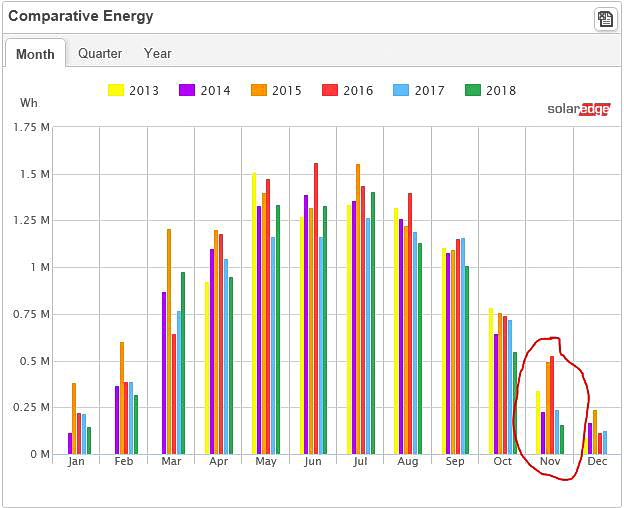Click the export data icon in header
The height and width of the screenshot is (508, 624).
[x=605, y=19]
